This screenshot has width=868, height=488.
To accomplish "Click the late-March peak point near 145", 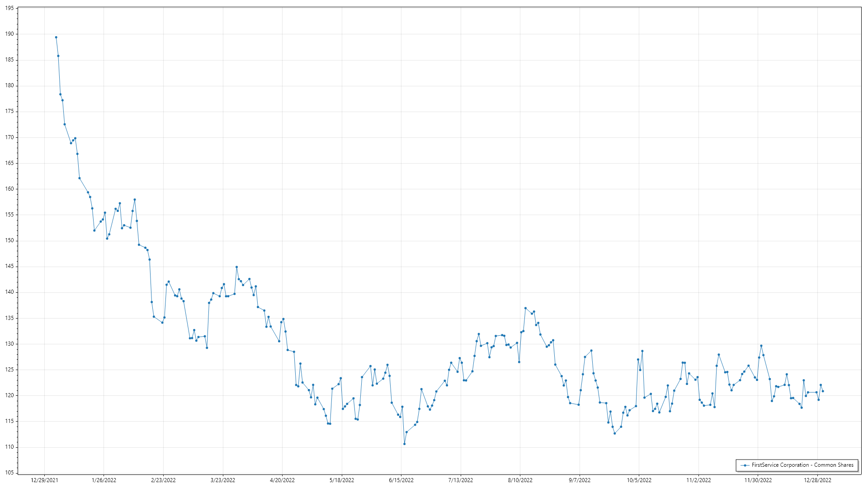I will tap(236, 267).
